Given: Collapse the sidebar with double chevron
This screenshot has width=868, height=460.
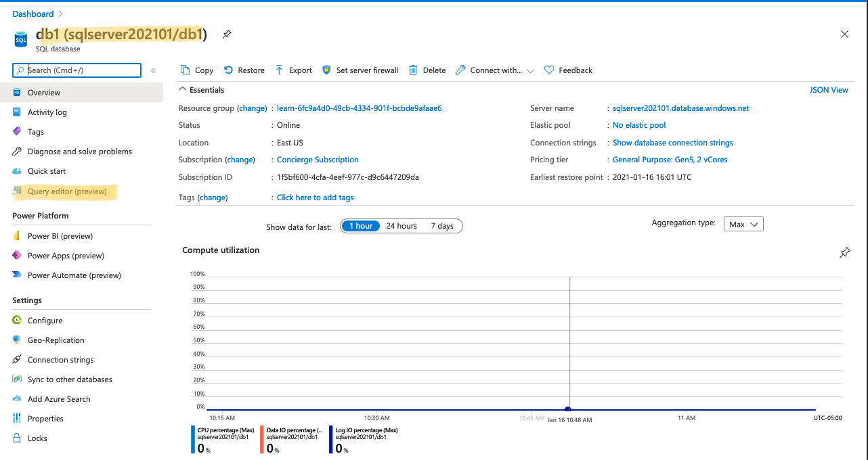Looking at the screenshot, I should point(154,70).
